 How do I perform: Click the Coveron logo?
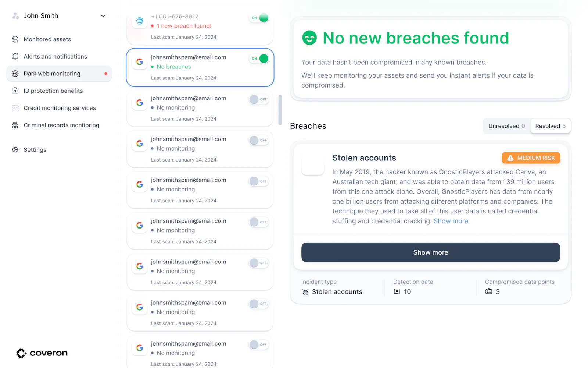[42, 353]
